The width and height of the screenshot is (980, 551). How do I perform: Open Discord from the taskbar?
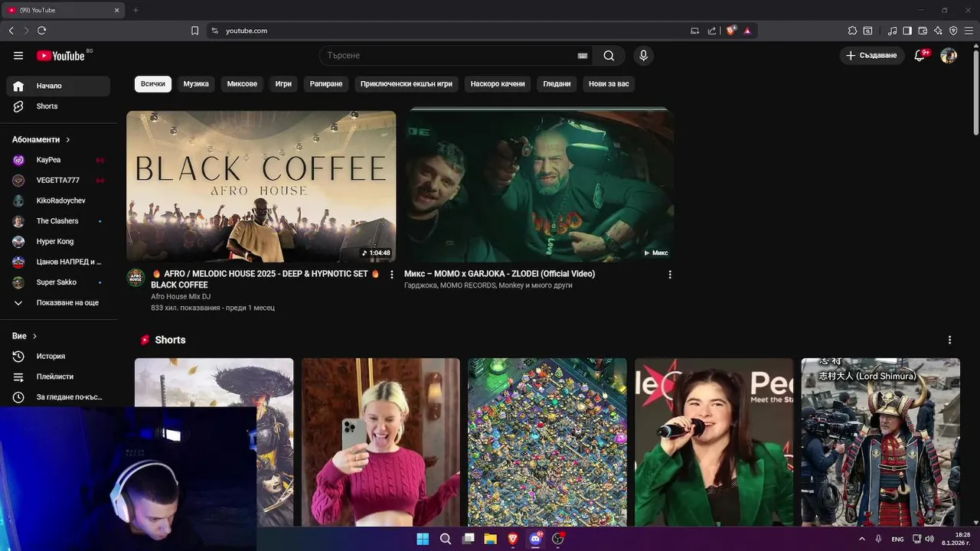(x=535, y=539)
